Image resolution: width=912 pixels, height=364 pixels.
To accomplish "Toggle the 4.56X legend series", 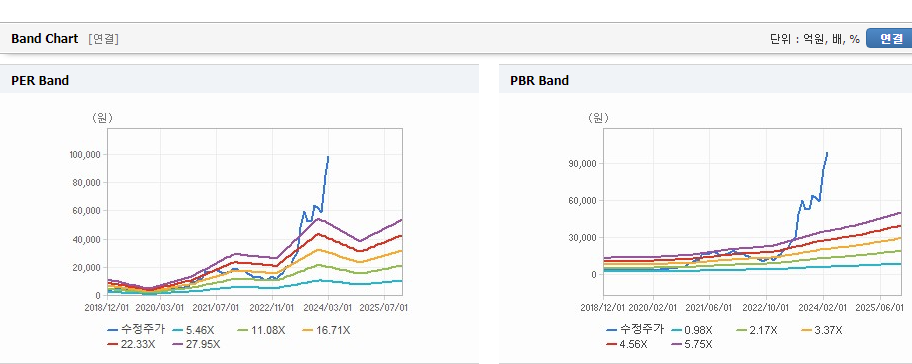I will pos(627,344).
